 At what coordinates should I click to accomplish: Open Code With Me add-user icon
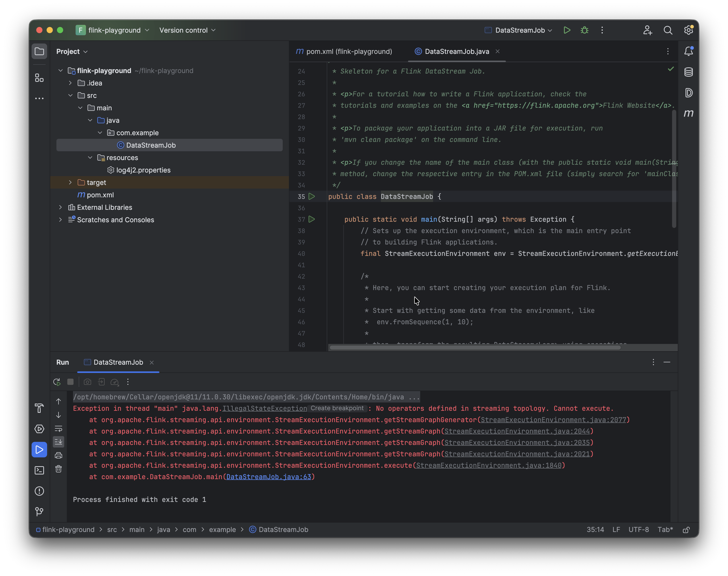647,30
